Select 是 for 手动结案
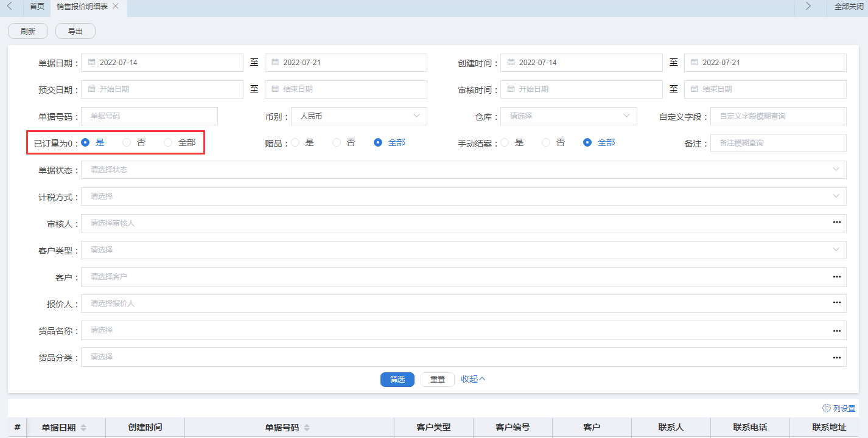This screenshot has width=868, height=438. [x=505, y=142]
